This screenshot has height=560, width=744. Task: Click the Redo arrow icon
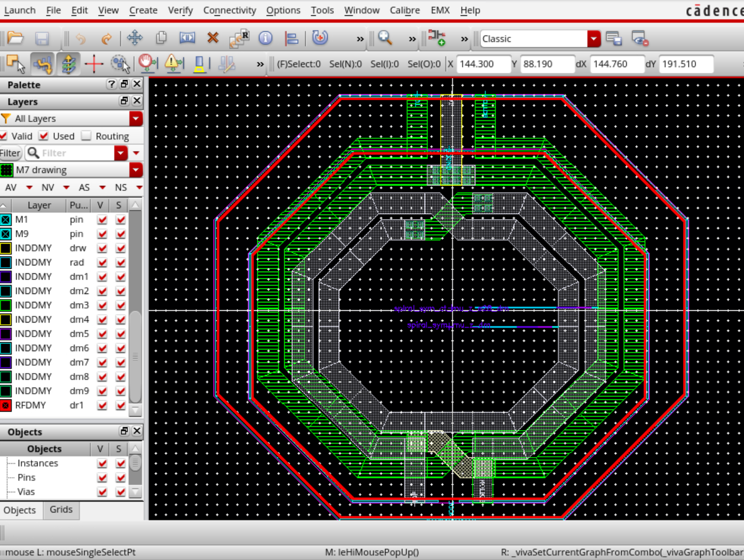[106, 38]
